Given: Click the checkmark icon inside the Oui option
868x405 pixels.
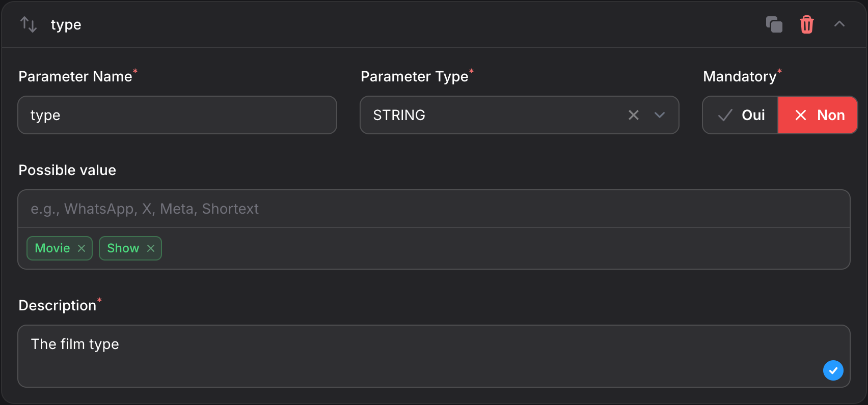Looking at the screenshot, I should 724,115.
